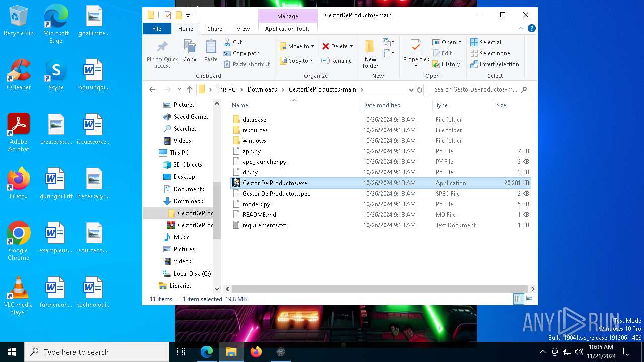This screenshot has width=644, height=362.
Task: Click the Cut scissors button
Action: pos(233,42)
